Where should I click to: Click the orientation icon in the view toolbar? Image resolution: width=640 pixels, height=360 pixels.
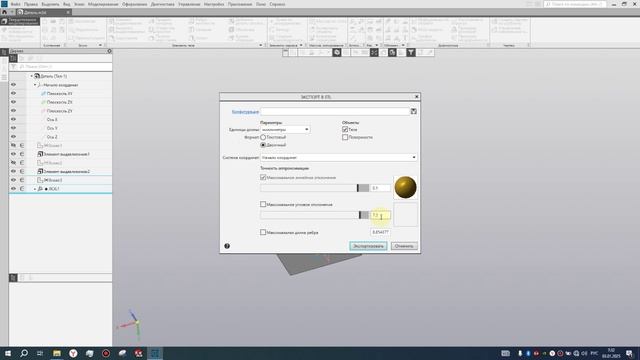click(337, 52)
